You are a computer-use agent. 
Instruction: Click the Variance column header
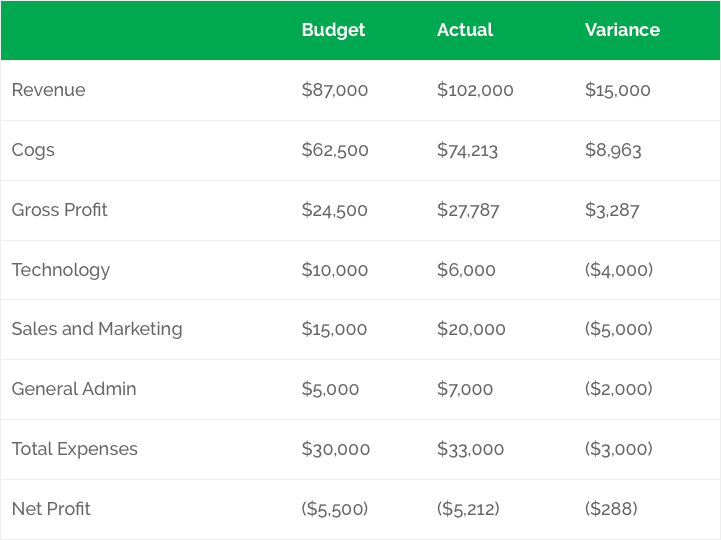pyautogui.click(x=622, y=30)
